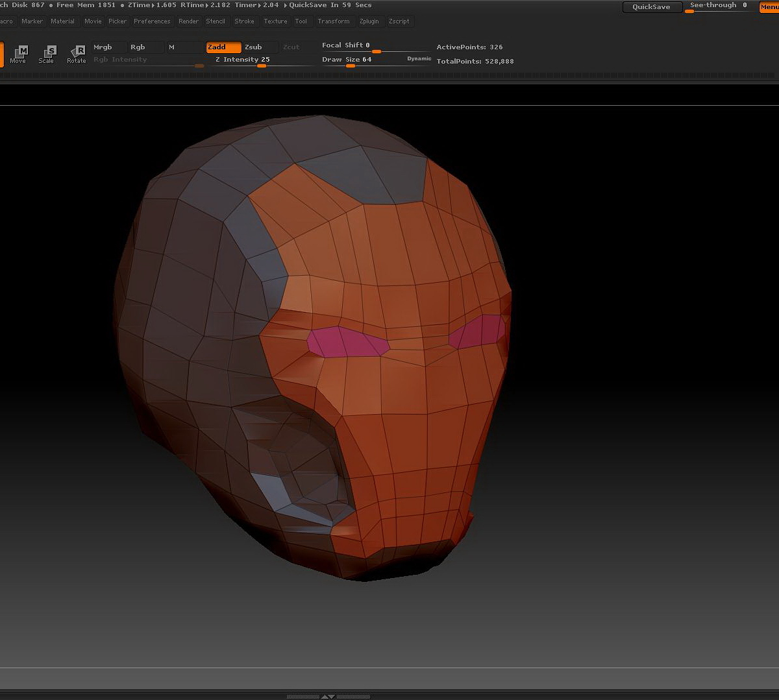Open the Stencil menu
Image resolution: width=779 pixels, height=700 pixels.
point(216,21)
